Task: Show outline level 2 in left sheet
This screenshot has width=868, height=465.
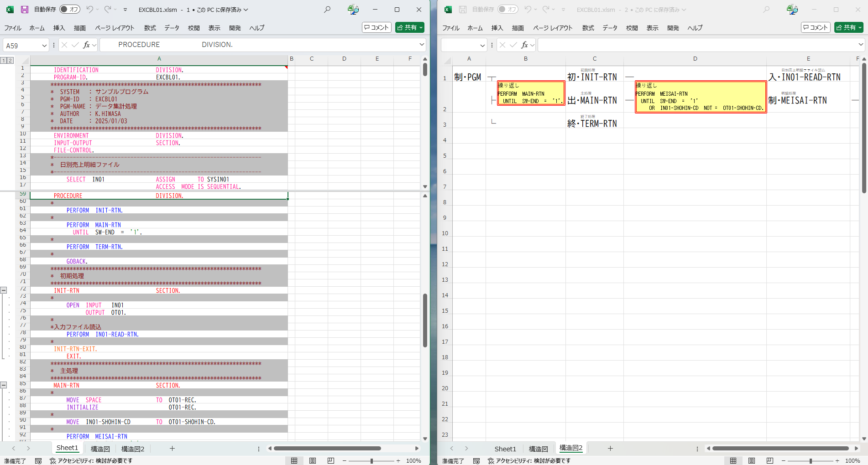Action: (x=10, y=60)
